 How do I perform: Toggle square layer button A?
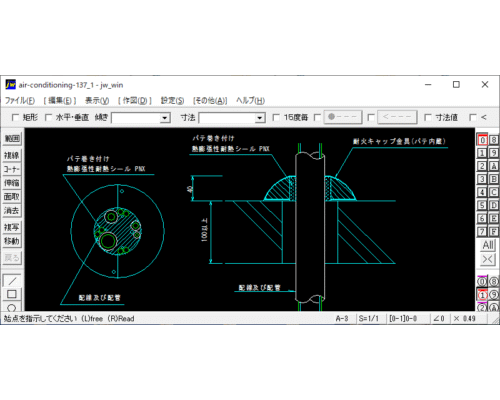(x=494, y=166)
